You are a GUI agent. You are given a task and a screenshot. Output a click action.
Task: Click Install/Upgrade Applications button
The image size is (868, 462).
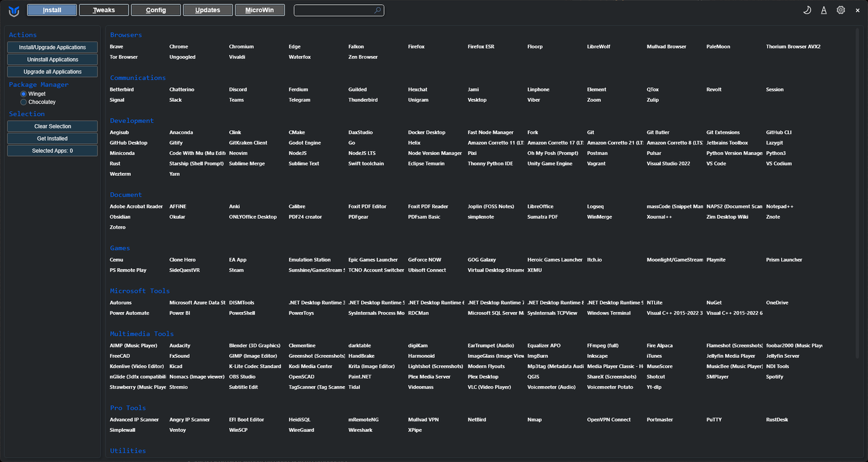pos(52,47)
